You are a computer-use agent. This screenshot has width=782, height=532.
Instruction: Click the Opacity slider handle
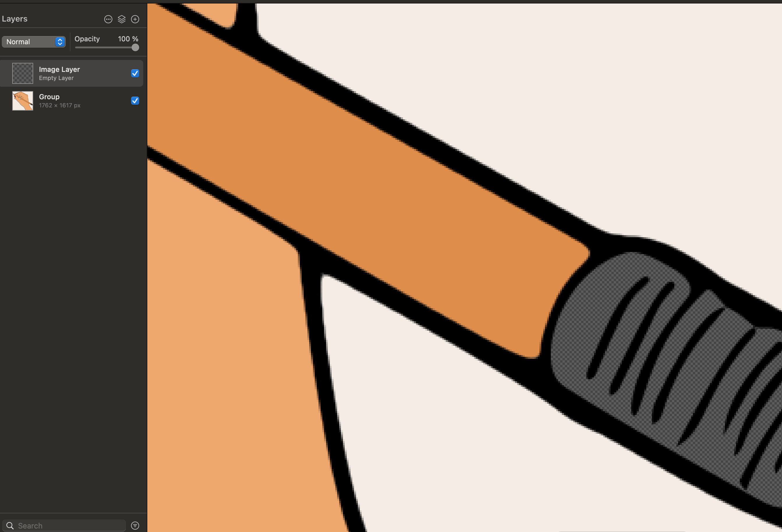135,47
